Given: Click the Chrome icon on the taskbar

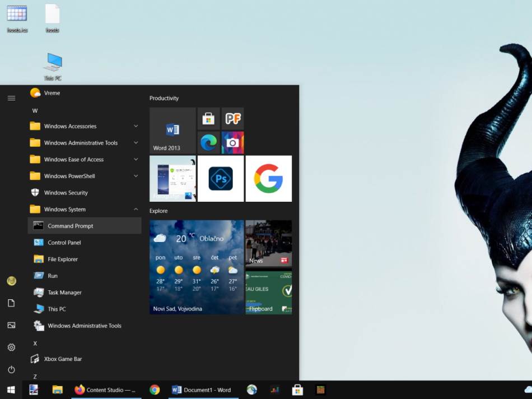Looking at the screenshot, I should (155, 390).
